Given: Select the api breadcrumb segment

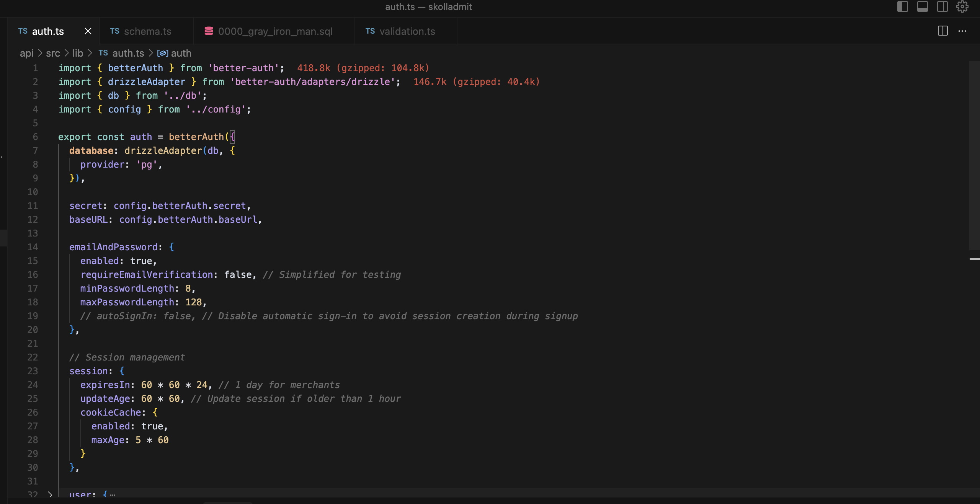Looking at the screenshot, I should tap(27, 53).
